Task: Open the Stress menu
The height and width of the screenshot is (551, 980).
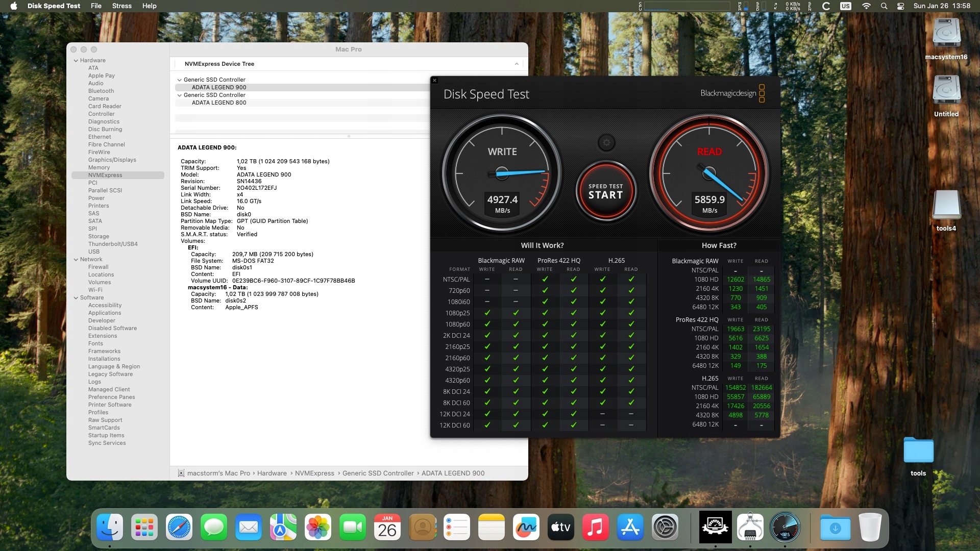Action: pyautogui.click(x=121, y=6)
